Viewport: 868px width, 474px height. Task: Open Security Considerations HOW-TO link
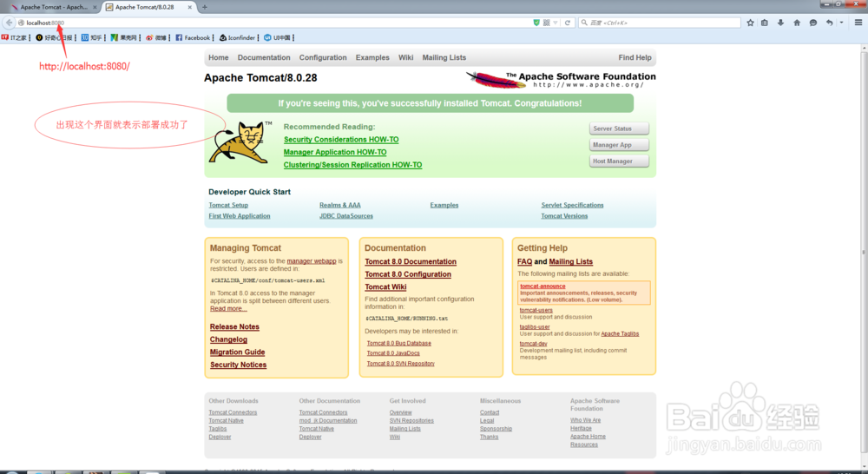[x=341, y=140]
